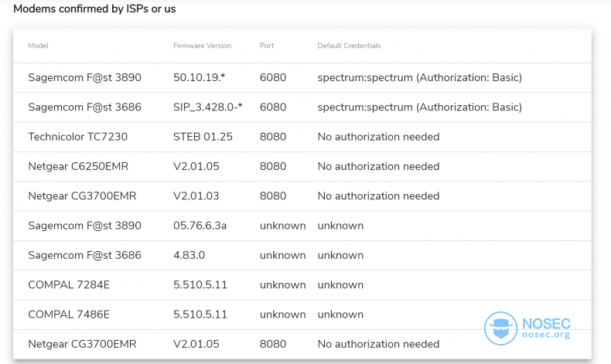
Task: Select firmware cell SIP_3.428.0-*
Action: pos(208,107)
